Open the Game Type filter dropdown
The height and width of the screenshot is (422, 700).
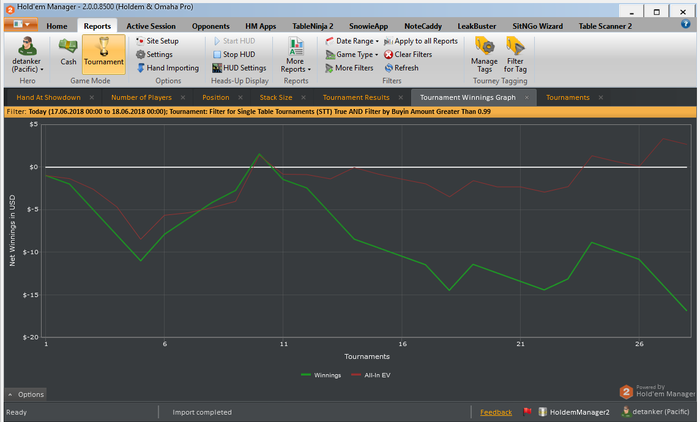point(352,54)
